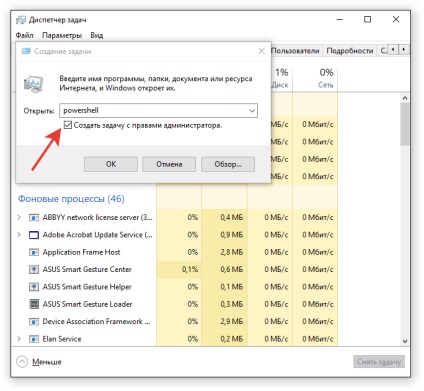Image resolution: width=424 pixels, height=391 pixels.
Task: Collapse view with the Меньше chevron button
Action: [22, 362]
